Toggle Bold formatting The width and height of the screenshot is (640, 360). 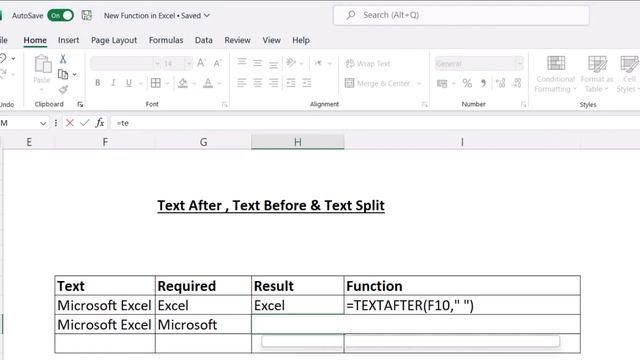[x=98, y=83]
